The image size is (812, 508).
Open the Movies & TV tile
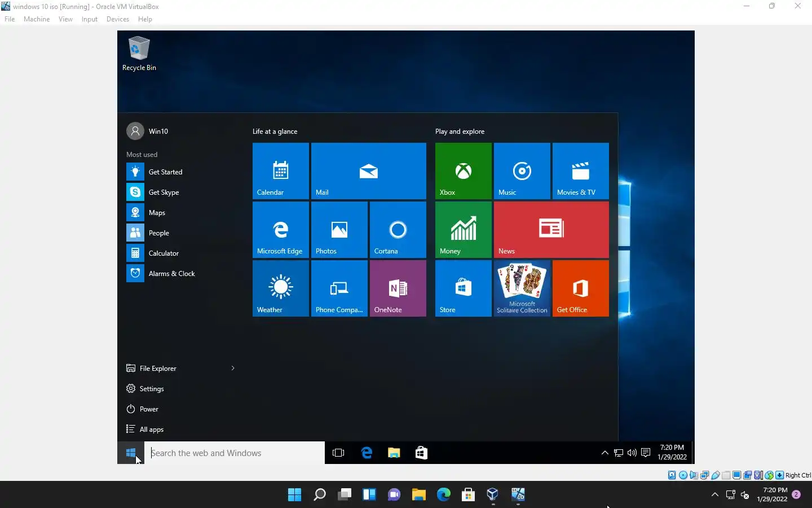[x=581, y=171]
